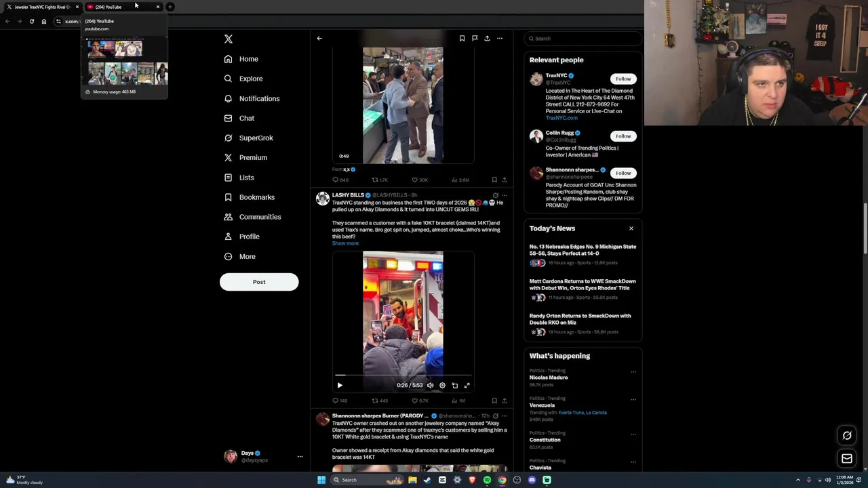This screenshot has height=488, width=868.
Task: Switch to the YouTube browser tab
Action: click(123, 7)
